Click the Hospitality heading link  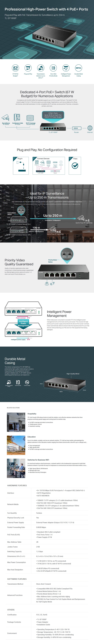click(x=32, y=414)
